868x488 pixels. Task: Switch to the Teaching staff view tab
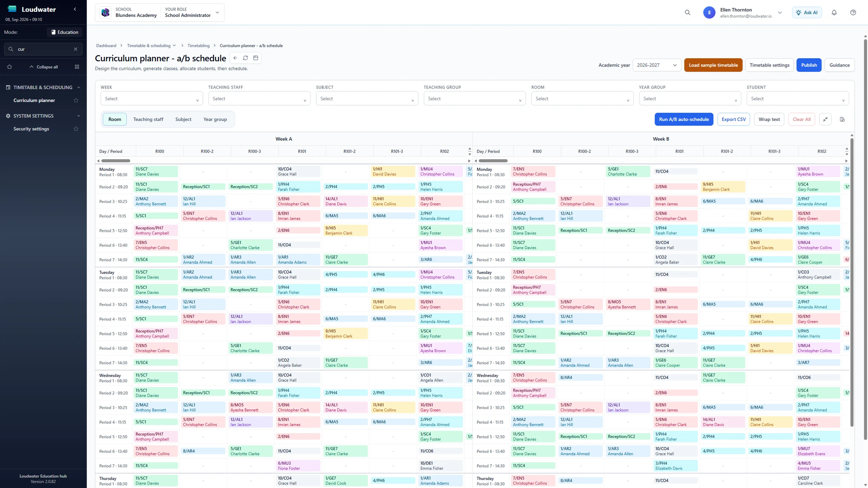point(148,119)
